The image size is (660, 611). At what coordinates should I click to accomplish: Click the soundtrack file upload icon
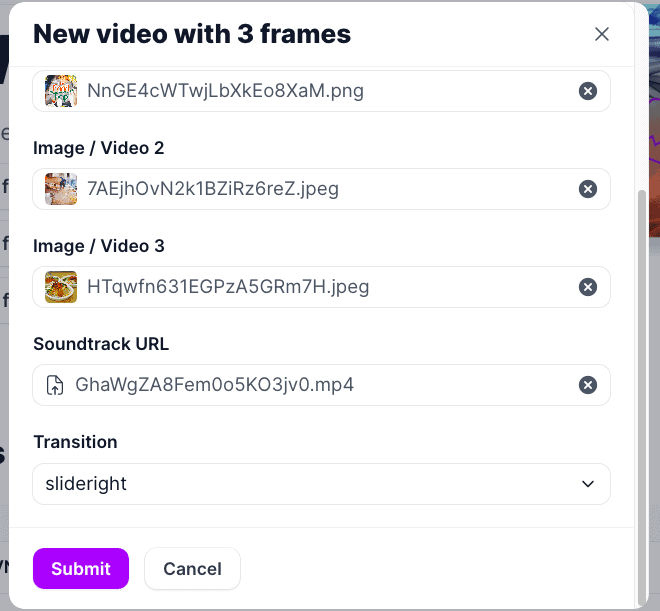point(55,385)
